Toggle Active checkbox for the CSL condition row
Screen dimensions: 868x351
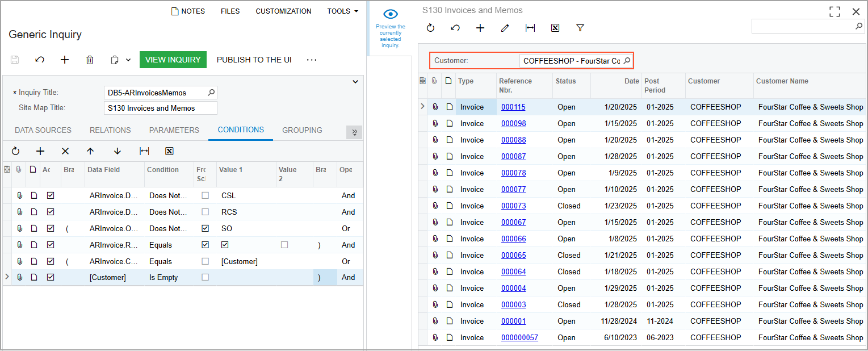click(x=51, y=195)
